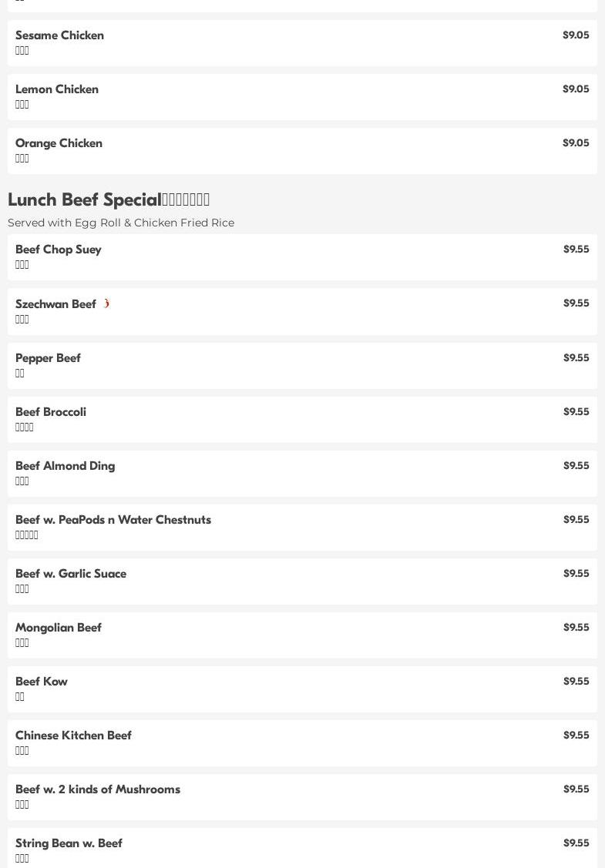This screenshot has width=605, height=868.
Task: Select Beef Broccoli from the menu
Action: (302, 420)
